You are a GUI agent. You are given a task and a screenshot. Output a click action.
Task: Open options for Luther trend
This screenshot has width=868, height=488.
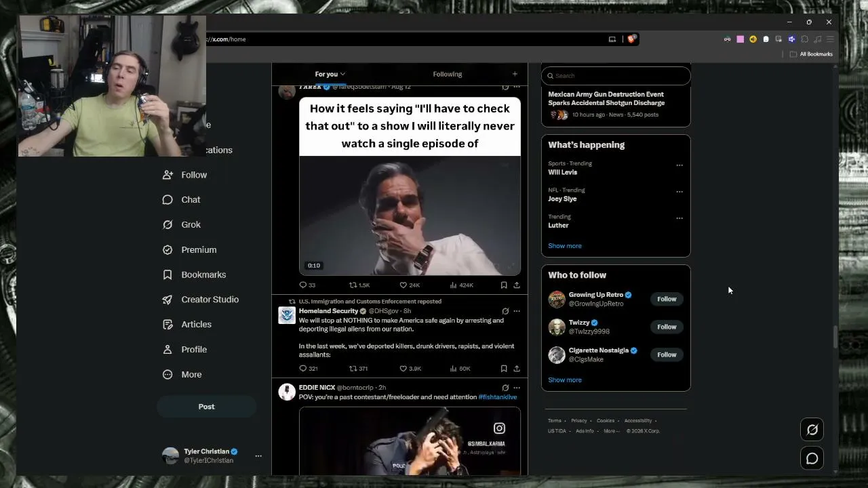tap(679, 218)
